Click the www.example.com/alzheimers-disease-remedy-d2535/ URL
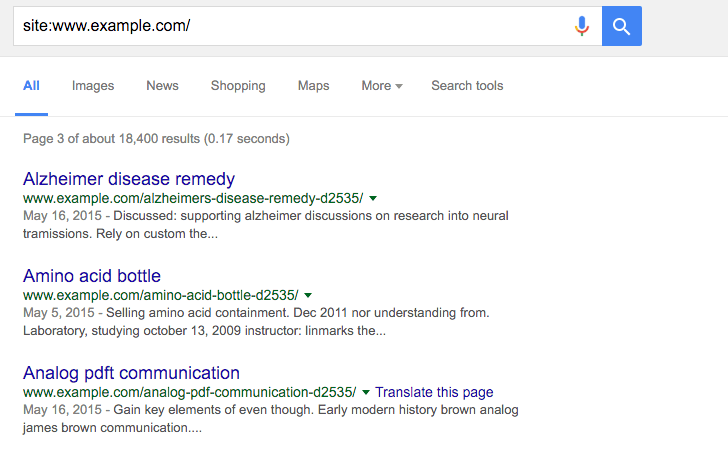The image size is (728, 457). 193,199
